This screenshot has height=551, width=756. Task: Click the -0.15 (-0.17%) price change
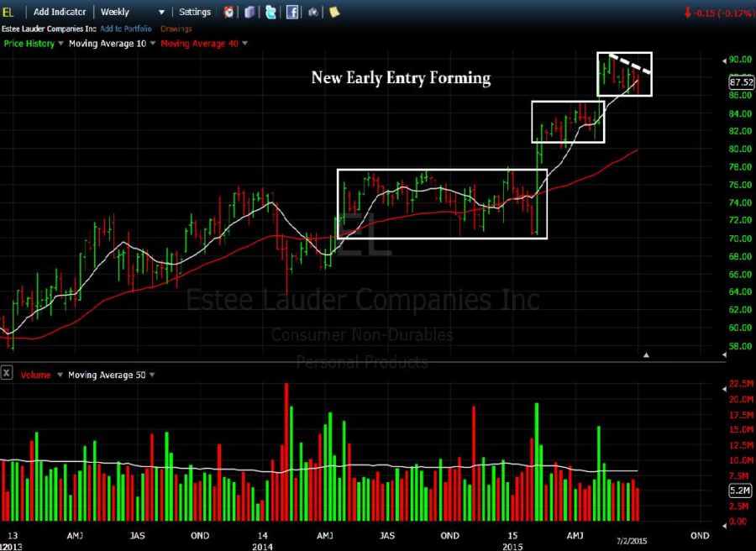pyautogui.click(x=723, y=13)
